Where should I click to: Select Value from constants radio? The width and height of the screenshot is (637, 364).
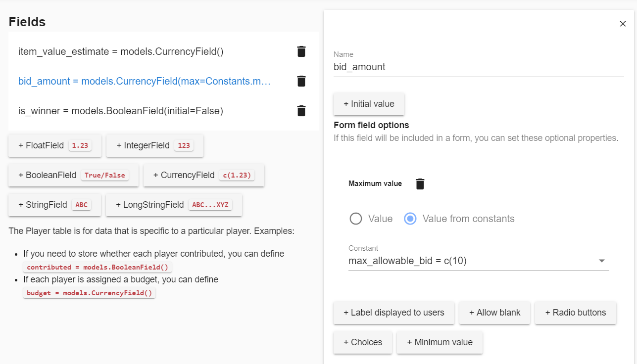pos(410,219)
